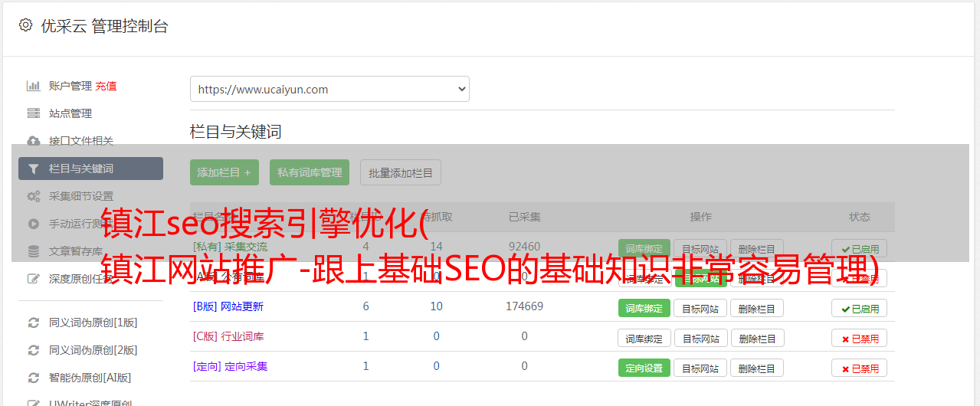Click 删除栏目 in the [B版] 网站更新 row
980x406 pixels.
click(x=757, y=308)
